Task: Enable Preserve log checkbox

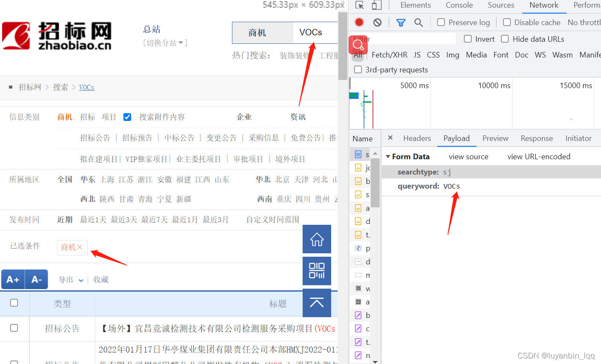Action: (x=441, y=22)
